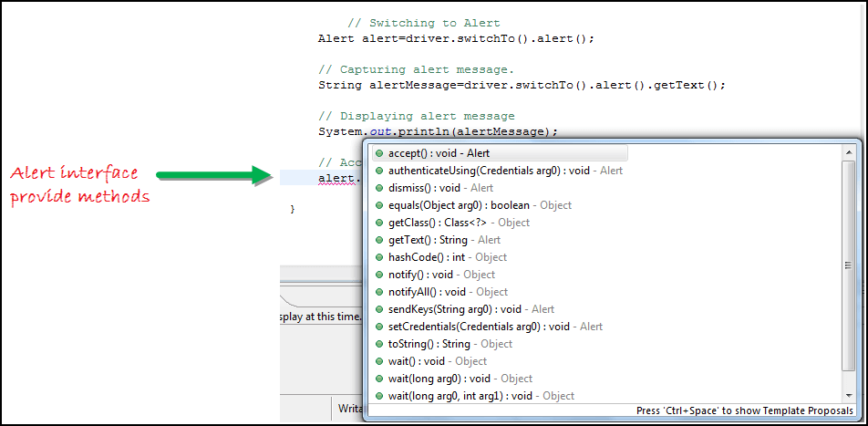Click green method icon beside accept()
Image resolution: width=868 pixels, height=426 pixels.
[378, 153]
